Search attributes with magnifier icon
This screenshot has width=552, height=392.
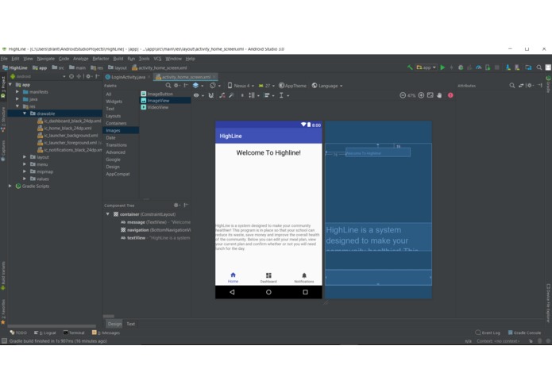tap(511, 86)
